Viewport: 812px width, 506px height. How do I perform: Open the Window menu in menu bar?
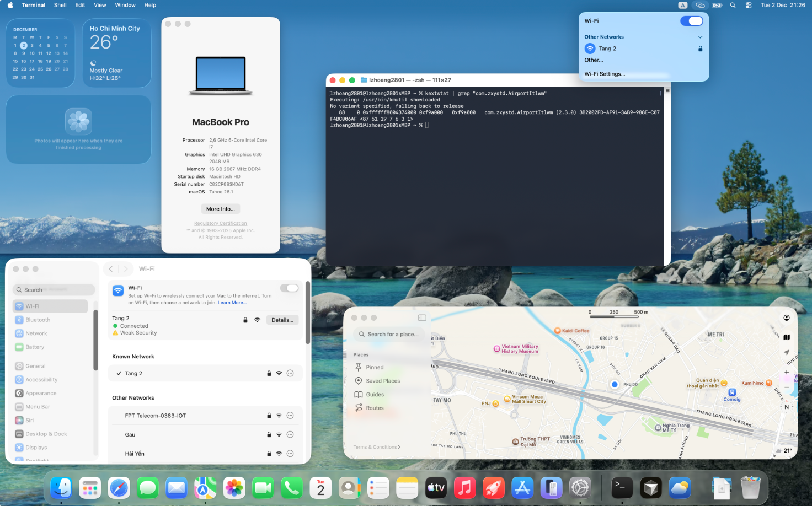(x=125, y=5)
